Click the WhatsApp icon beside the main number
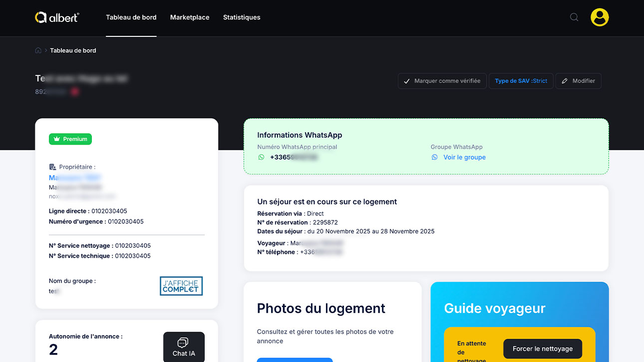644x362 pixels. pos(261,157)
